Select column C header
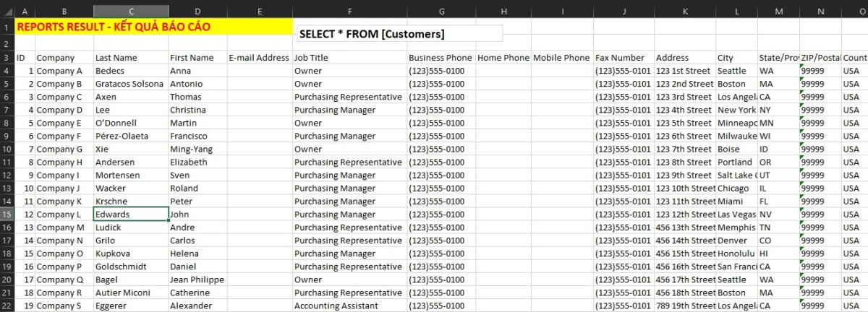 pos(131,12)
